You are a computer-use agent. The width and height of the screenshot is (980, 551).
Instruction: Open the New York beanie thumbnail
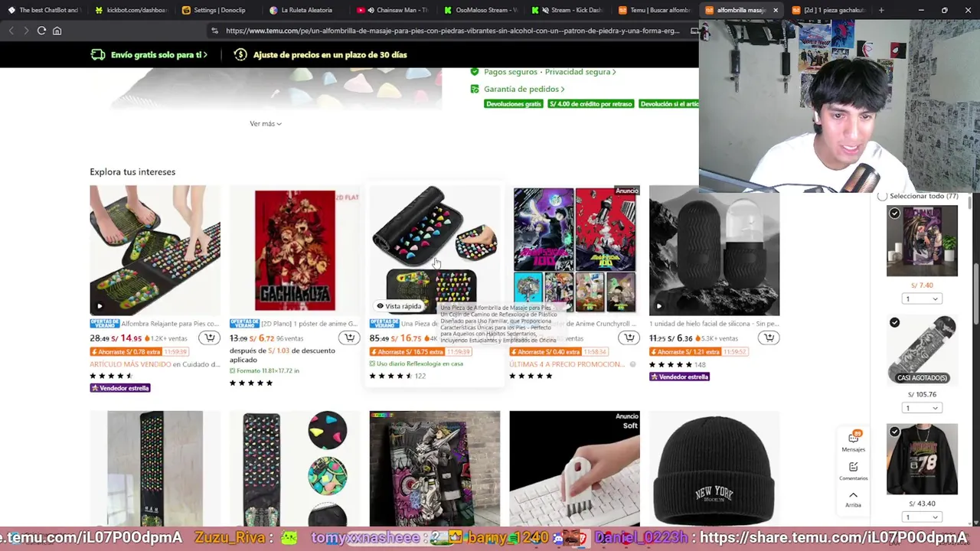[x=714, y=469]
